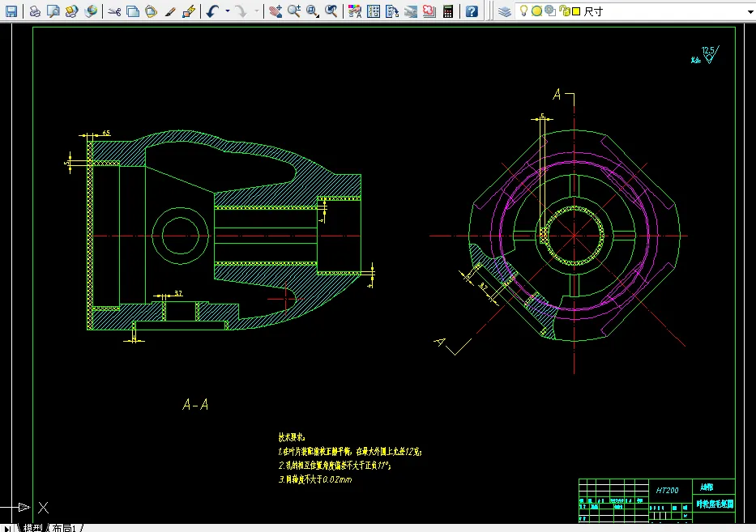
Task: Click the tab scroll arrow beside 模型
Action: (x=8, y=528)
